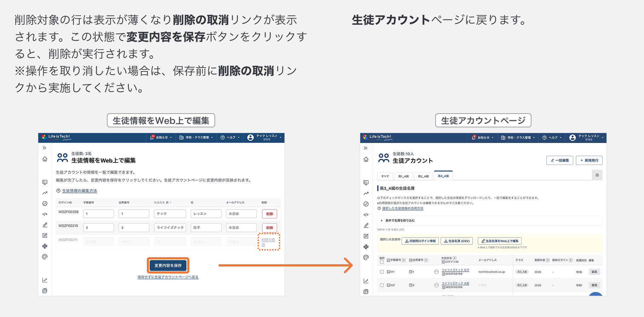The image size is (644, 317).
Task: Click the documents icon in the Web edit page sidebar
Action: [x=45, y=291]
